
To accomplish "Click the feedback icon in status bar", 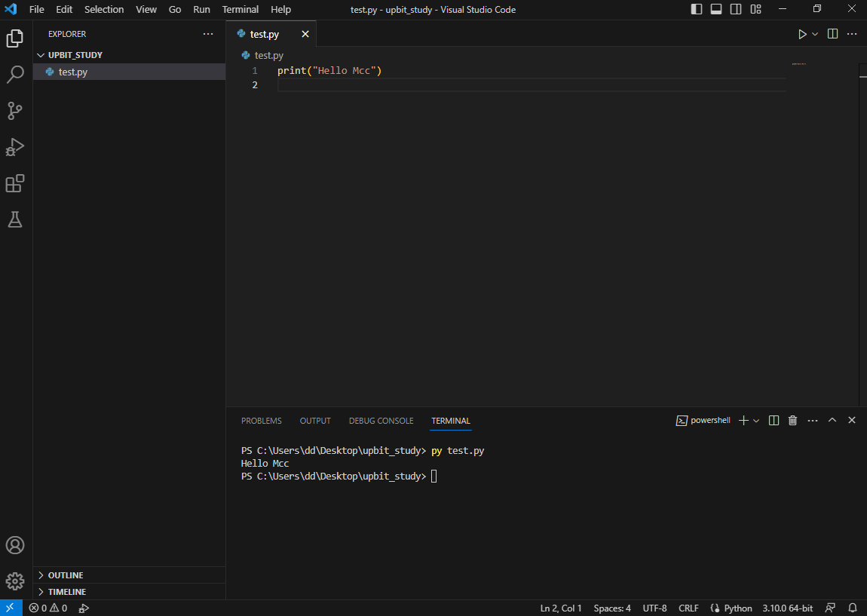I will click(829, 608).
